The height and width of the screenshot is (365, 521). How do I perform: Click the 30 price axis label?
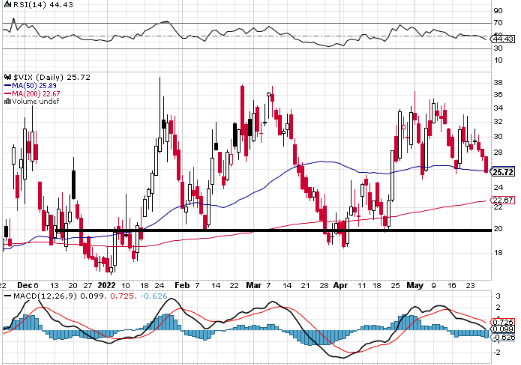498,137
